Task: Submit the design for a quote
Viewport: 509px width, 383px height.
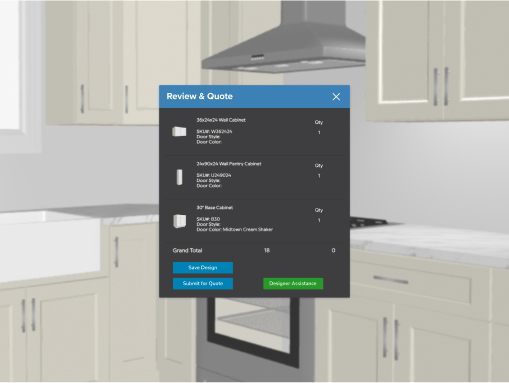Action: pyautogui.click(x=203, y=283)
